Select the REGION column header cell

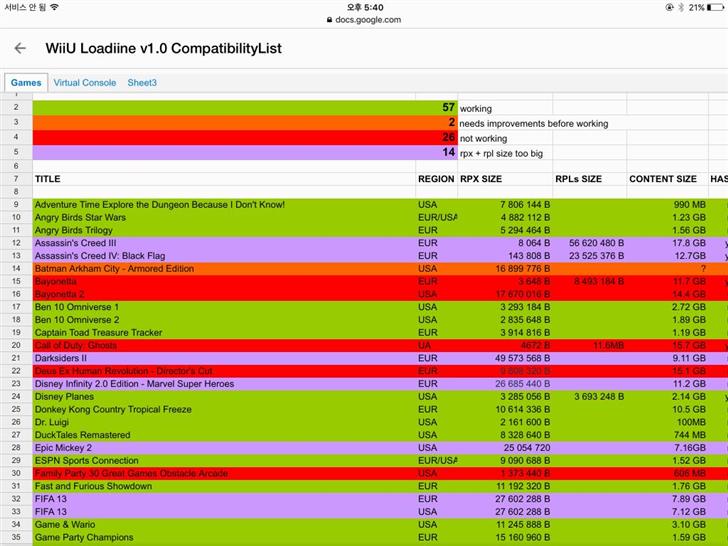(436, 179)
